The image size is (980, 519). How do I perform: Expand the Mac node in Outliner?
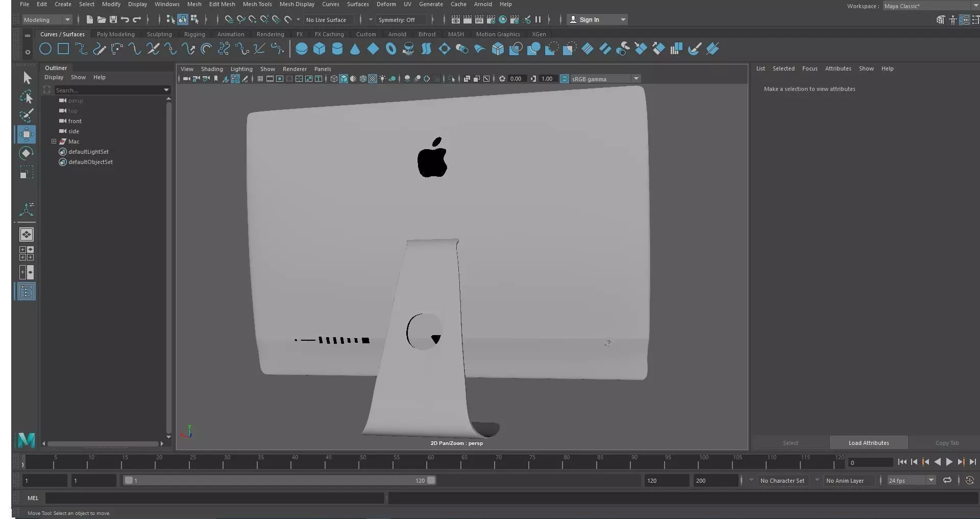54,141
